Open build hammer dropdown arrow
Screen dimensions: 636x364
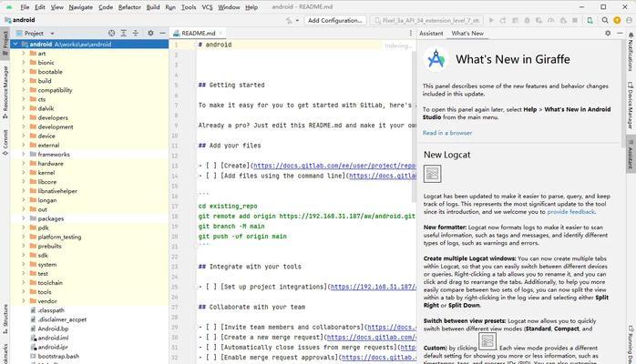coord(297,20)
